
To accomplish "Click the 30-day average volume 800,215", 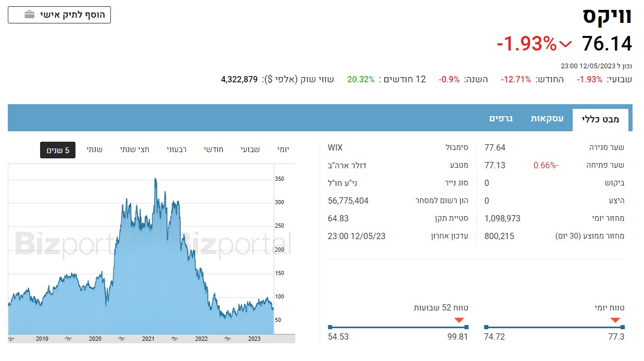I will click(x=499, y=236).
